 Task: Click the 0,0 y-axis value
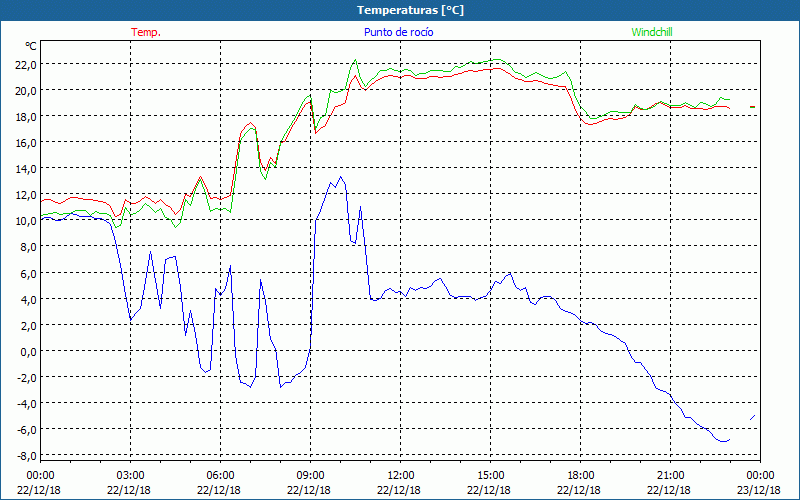pos(28,352)
